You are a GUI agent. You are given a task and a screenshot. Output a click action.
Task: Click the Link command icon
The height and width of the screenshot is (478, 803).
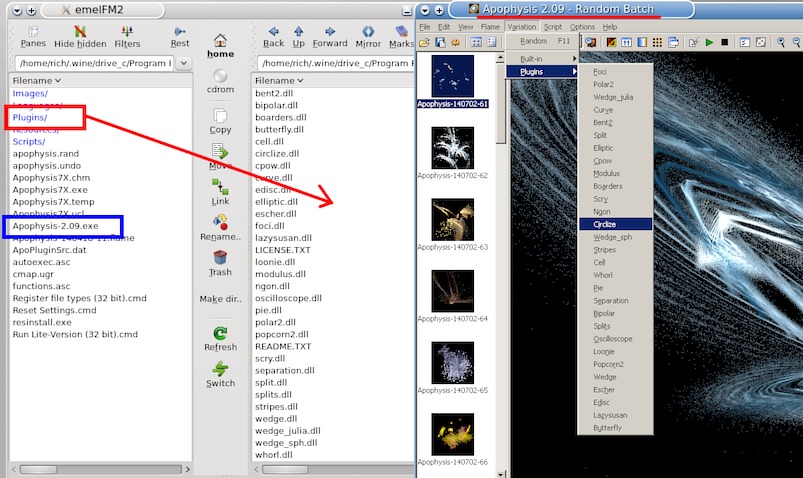(220, 186)
